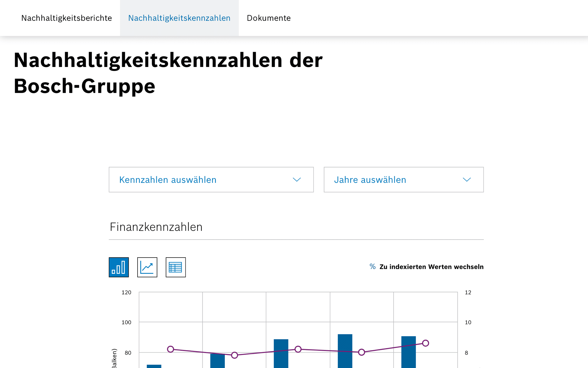Open the Jahre auswählen dropdown
This screenshot has height=368, width=588.
click(404, 180)
